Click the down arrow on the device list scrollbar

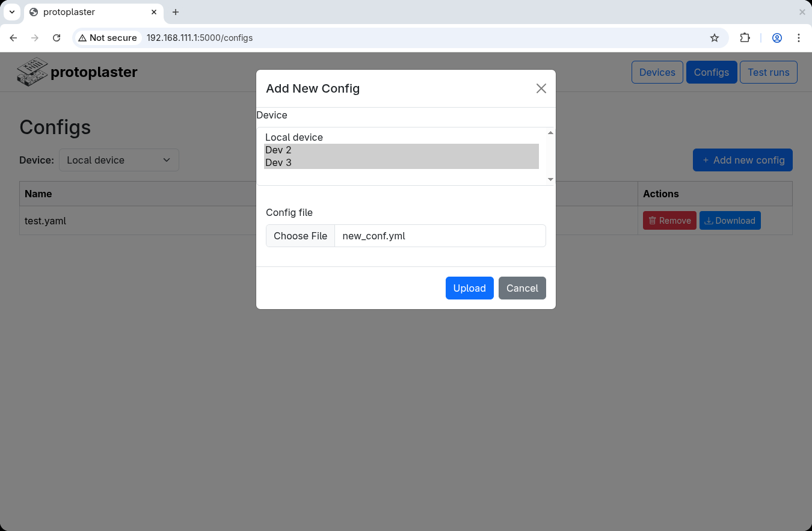point(550,179)
